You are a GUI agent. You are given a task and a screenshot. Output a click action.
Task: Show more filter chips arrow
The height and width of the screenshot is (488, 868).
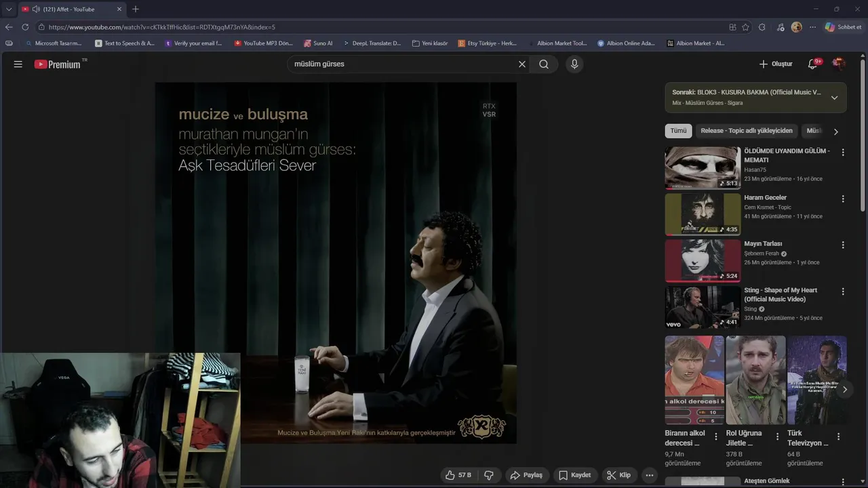coord(835,131)
